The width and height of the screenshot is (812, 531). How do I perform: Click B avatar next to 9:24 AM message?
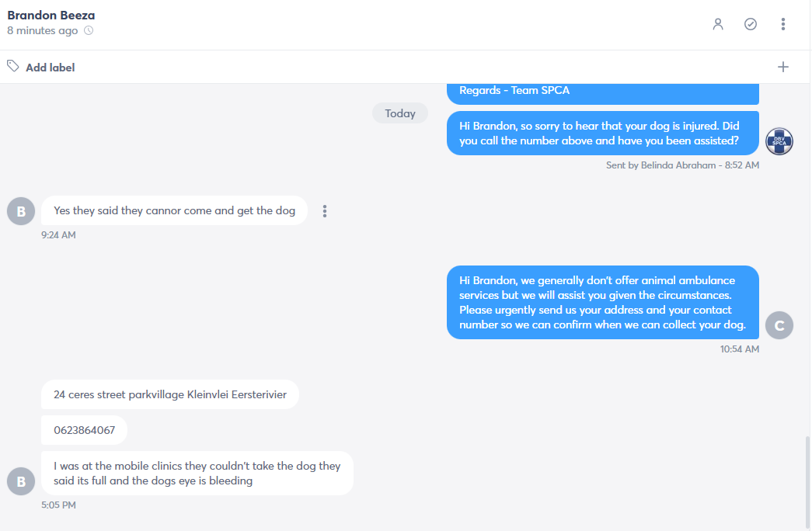point(21,211)
